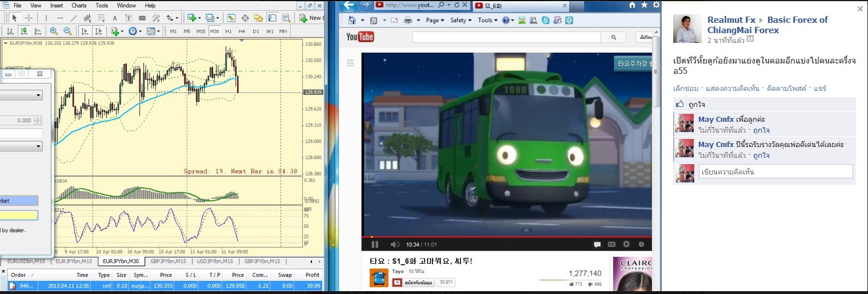Refresh the YouTube page in IE
The image size is (868, 294).
pos(457,5)
